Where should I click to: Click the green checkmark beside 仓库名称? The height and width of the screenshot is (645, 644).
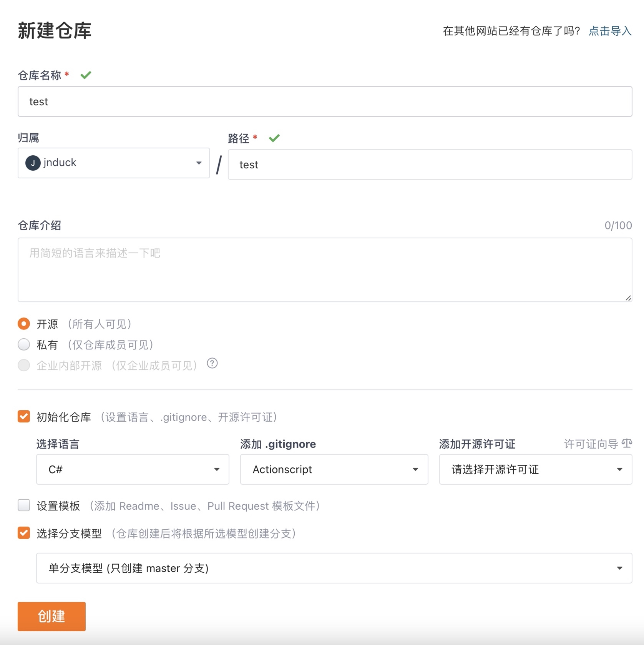86,75
